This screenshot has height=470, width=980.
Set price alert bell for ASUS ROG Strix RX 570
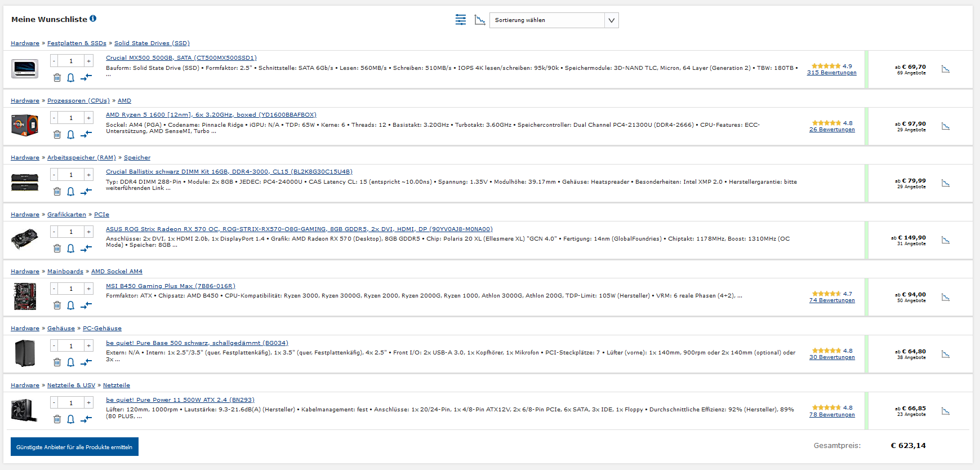coord(71,249)
